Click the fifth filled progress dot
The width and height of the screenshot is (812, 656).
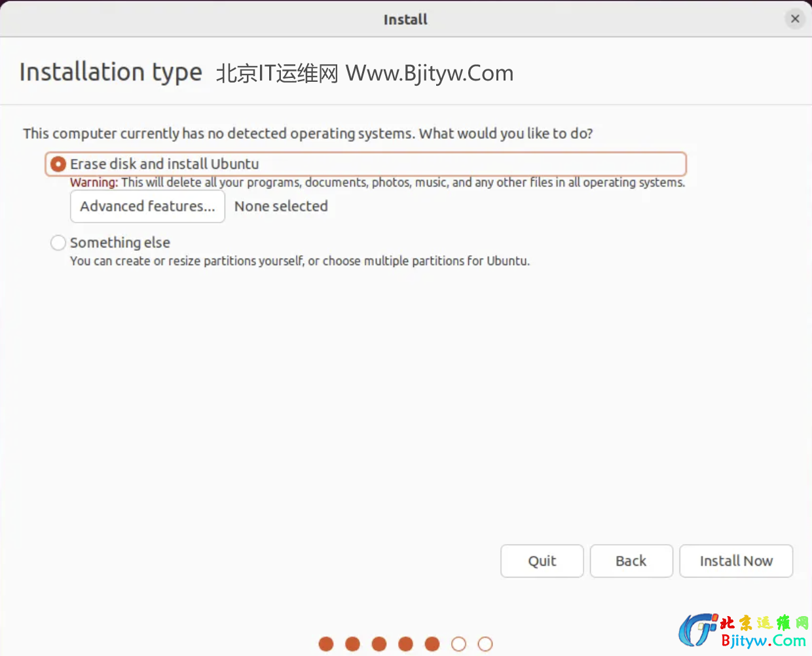(432, 644)
